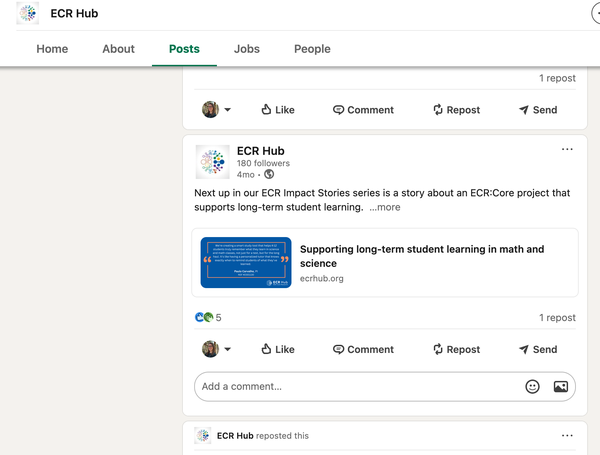Like the ECR Impact Stories post
600x455 pixels.
pyautogui.click(x=277, y=349)
